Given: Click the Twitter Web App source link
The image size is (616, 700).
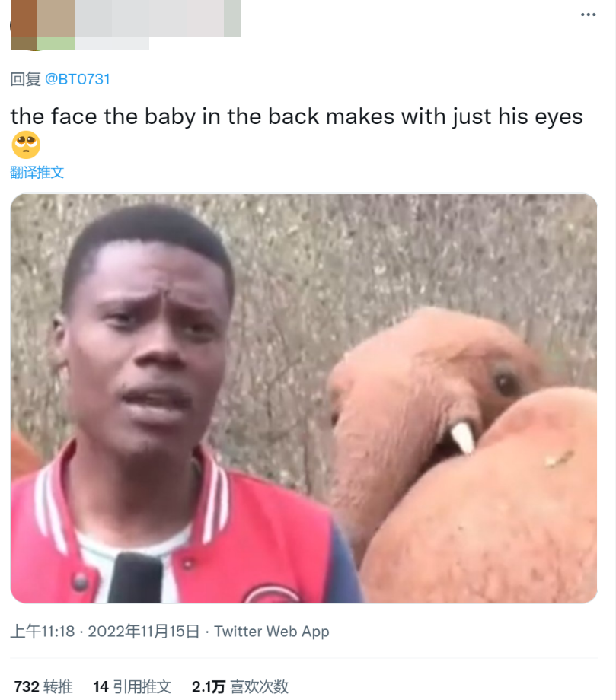Looking at the screenshot, I should pyautogui.click(x=272, y=632).
